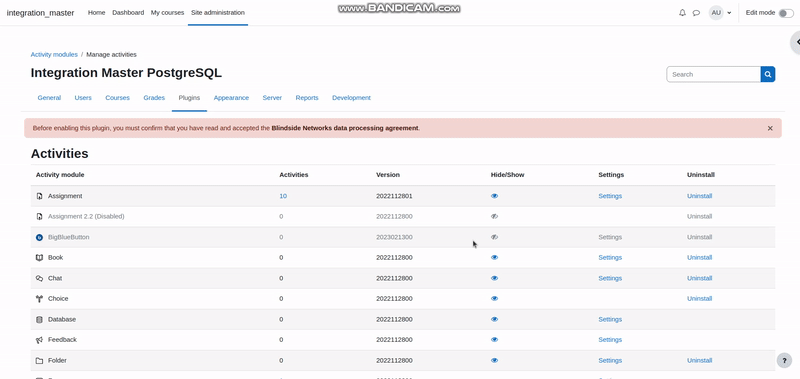Screen dimensions: 800x379
Task: Click the AU user avatar
Action: click(716, 13)
